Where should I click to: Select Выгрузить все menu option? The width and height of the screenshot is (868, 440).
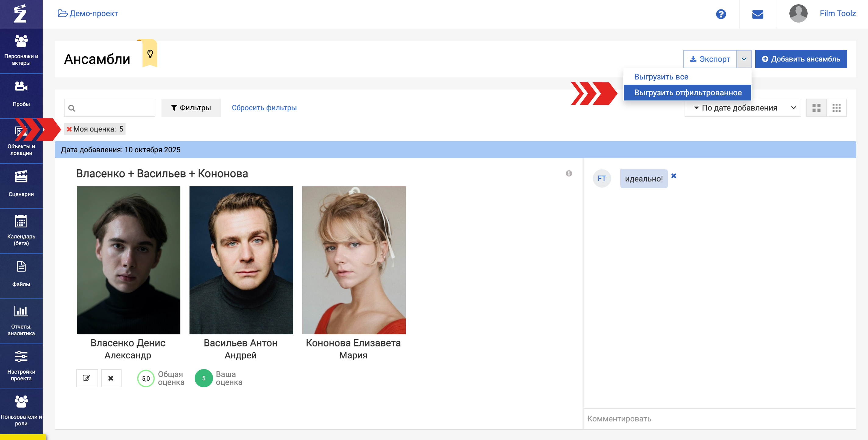(x=661, y=77)
